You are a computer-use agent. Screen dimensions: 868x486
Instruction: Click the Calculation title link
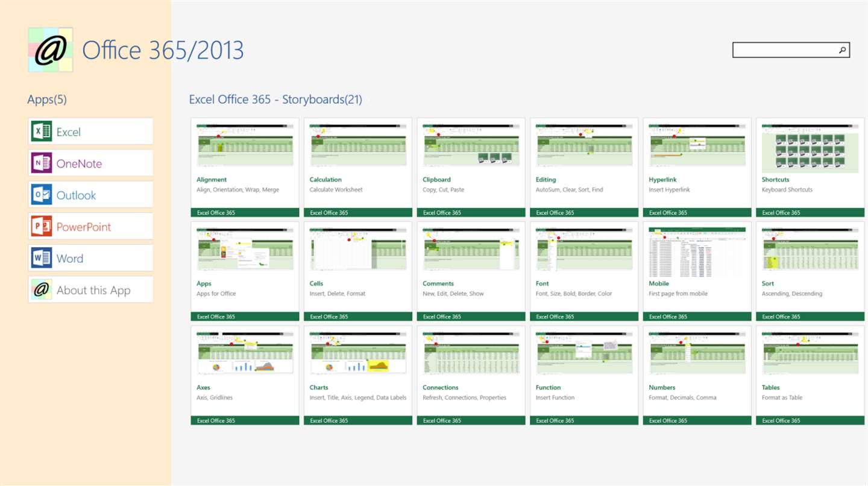point(325,180)
